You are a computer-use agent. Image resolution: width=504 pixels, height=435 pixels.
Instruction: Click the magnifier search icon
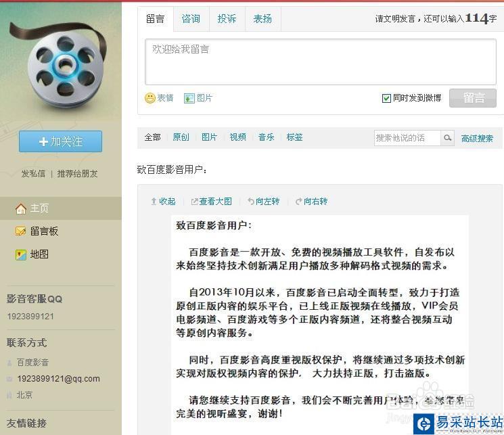pyautogui.click(x=447, y=138)
